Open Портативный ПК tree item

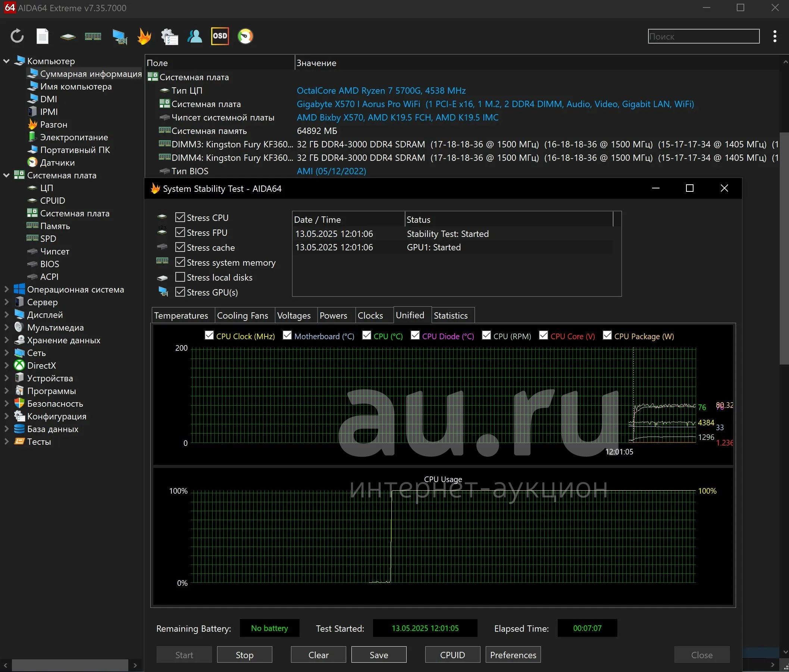[x=69, y=150]
